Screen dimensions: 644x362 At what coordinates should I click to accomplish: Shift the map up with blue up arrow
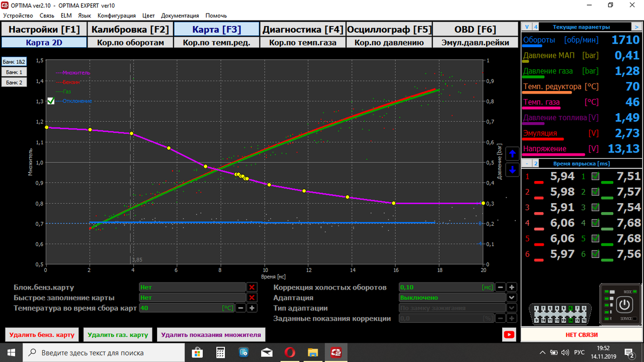pyautogui.click(x=512, y=154)
